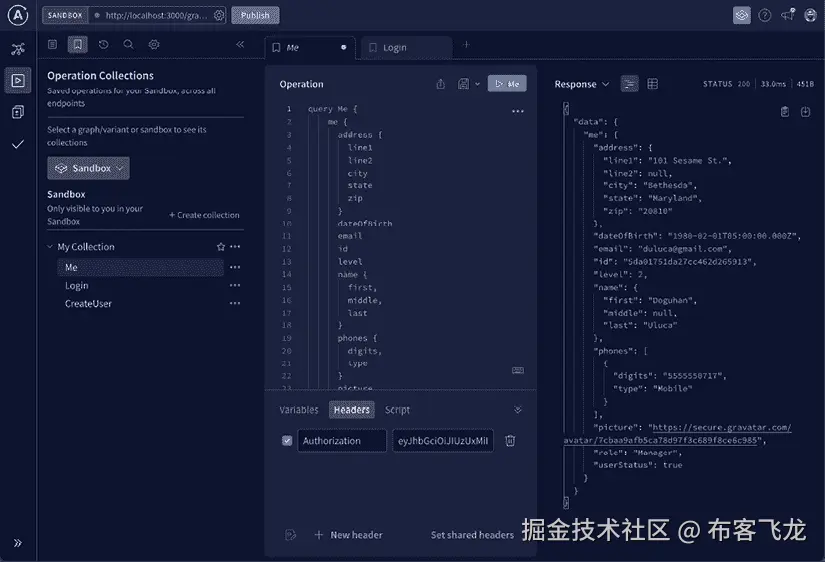Image resolution: width=825 pixels, height=562 pixels.
Task: Open operation editor ellipsis menu
Action: coord(518,111)
